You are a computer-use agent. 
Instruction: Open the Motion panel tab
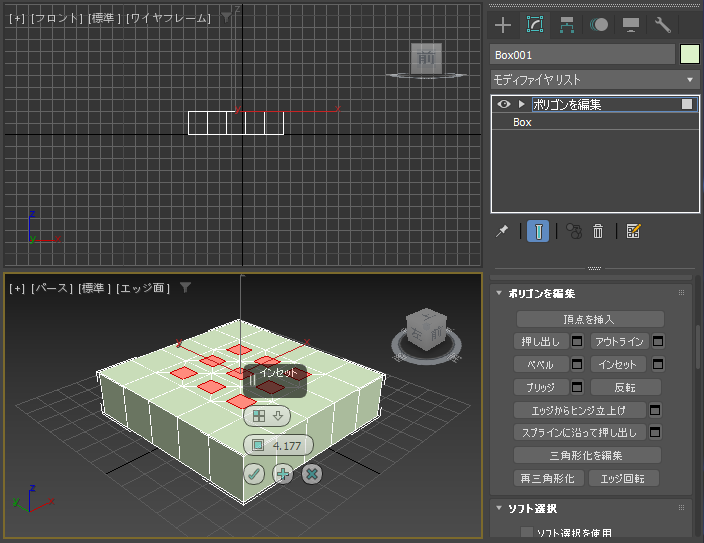[599, 25]
